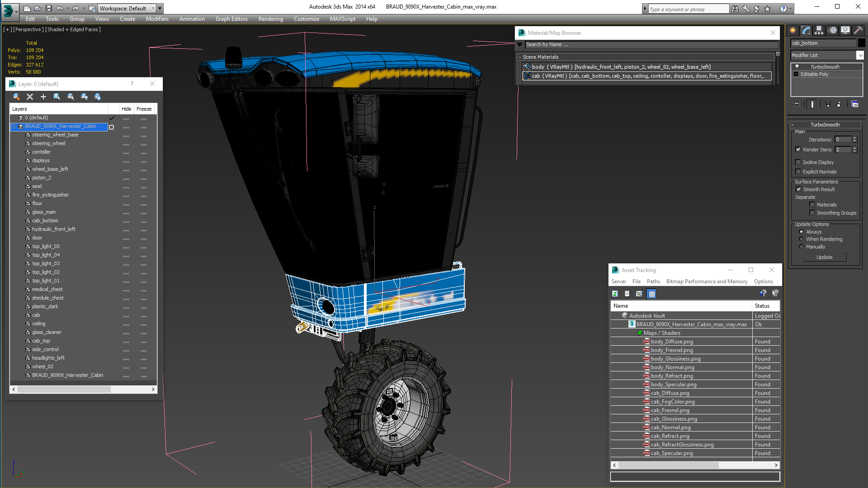This screenshot has height=488, width=868.
Task: Select the Manually update radio button
Action: tap(801, 247)
